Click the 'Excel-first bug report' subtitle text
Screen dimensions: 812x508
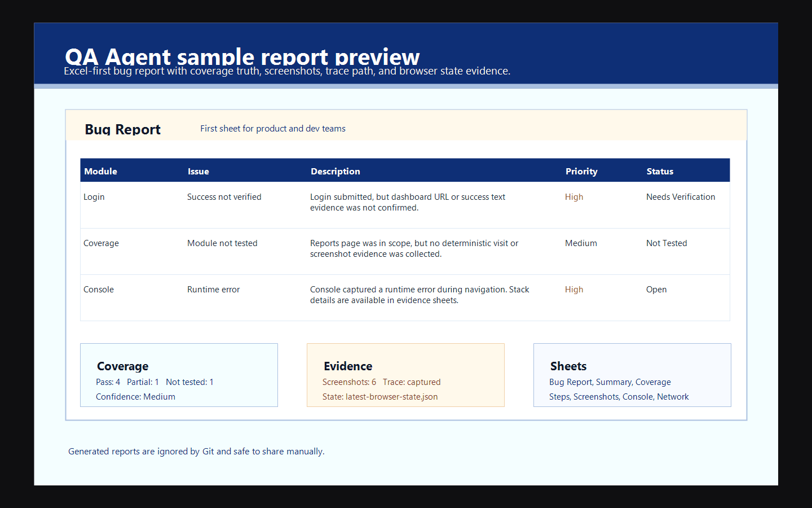(287, 71)
